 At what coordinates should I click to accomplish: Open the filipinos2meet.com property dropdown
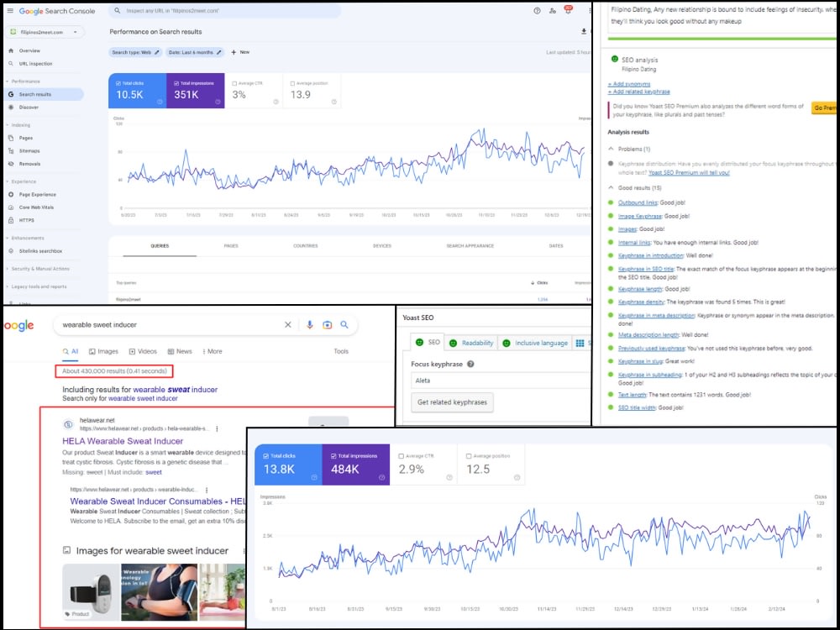click(45, 32)
